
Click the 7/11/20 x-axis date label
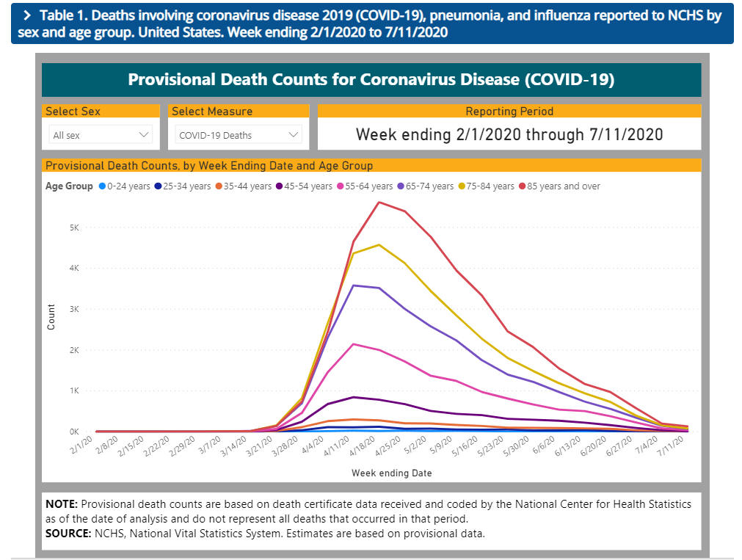pos(677,446)
